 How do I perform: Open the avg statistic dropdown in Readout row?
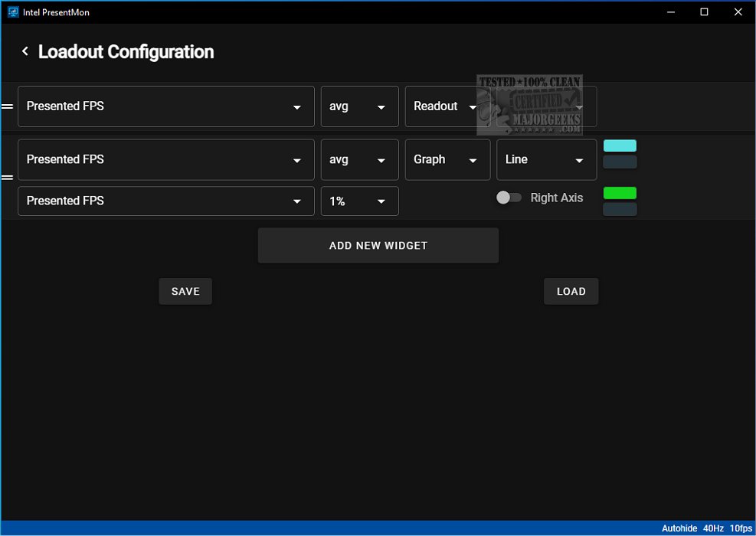pyautogui.click(x=360, y=106)
